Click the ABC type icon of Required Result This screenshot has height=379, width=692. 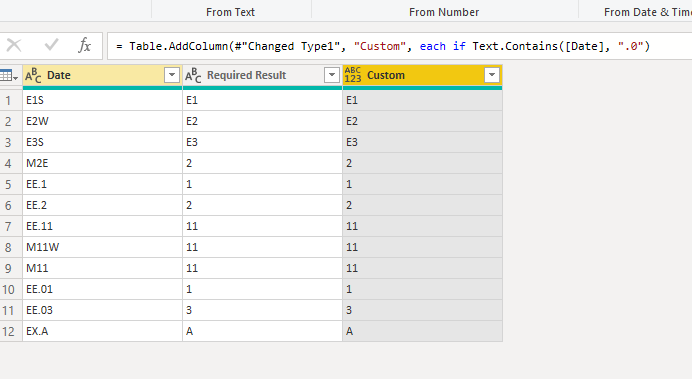click(193, 75)
